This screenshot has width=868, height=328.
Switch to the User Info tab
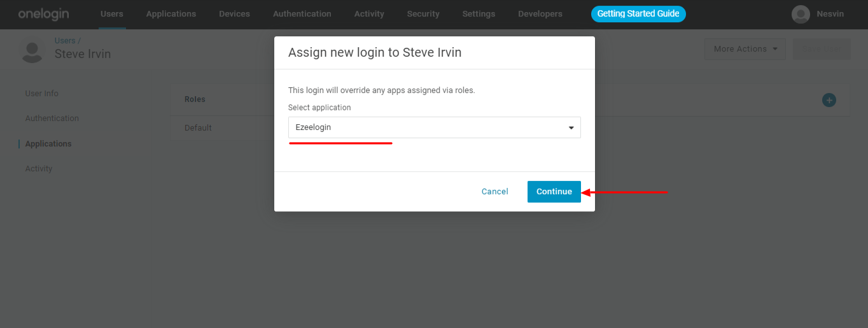(42, 94)
